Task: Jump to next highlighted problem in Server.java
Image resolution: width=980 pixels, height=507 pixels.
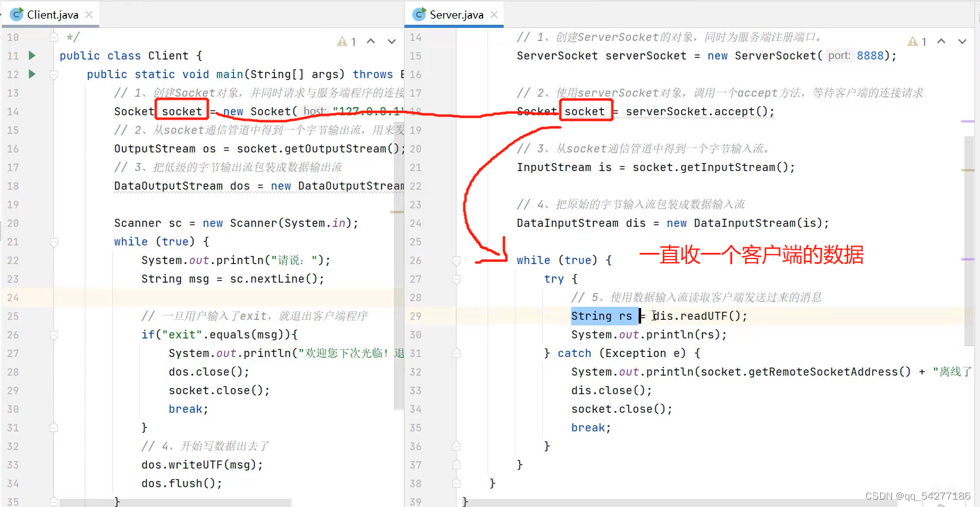Action: click(x=962, y=42)
